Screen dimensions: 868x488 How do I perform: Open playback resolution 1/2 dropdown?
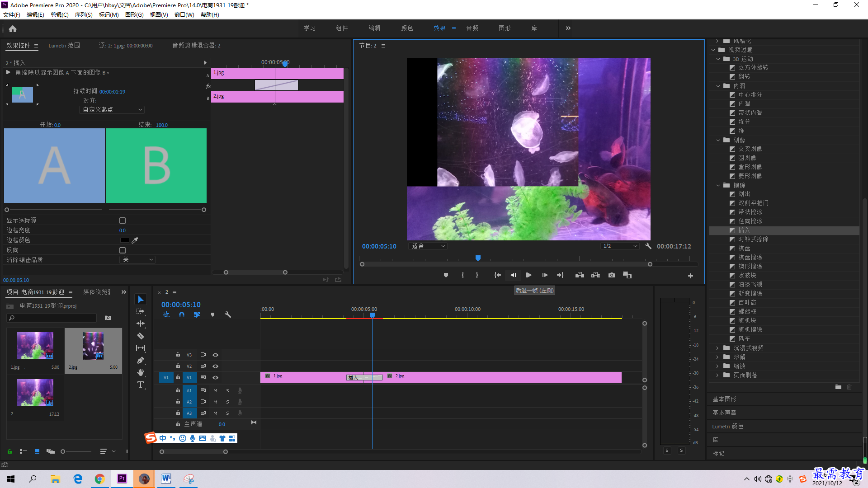pos(620,246)
